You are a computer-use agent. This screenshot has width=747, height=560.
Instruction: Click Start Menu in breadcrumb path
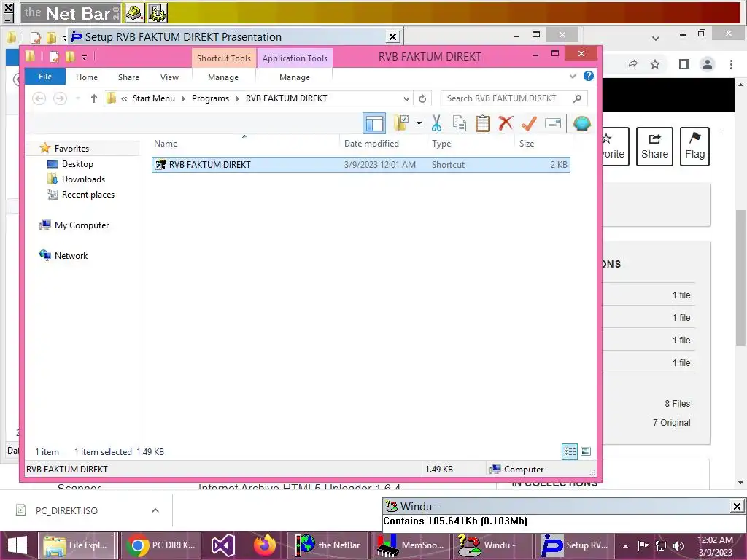point(153,98)
